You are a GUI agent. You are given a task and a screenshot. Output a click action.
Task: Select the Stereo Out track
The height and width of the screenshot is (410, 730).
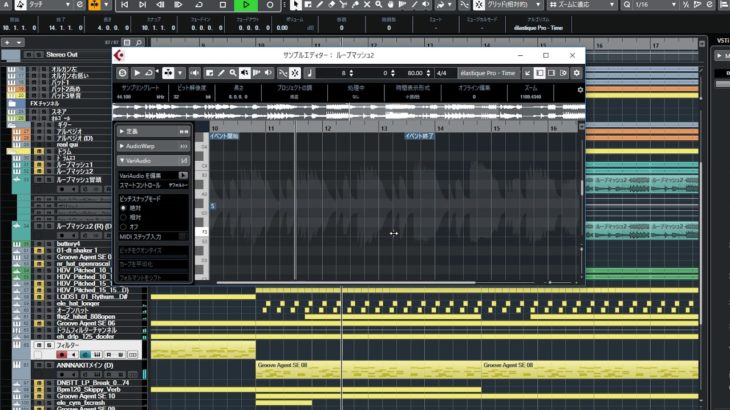[x=61, y=54]
